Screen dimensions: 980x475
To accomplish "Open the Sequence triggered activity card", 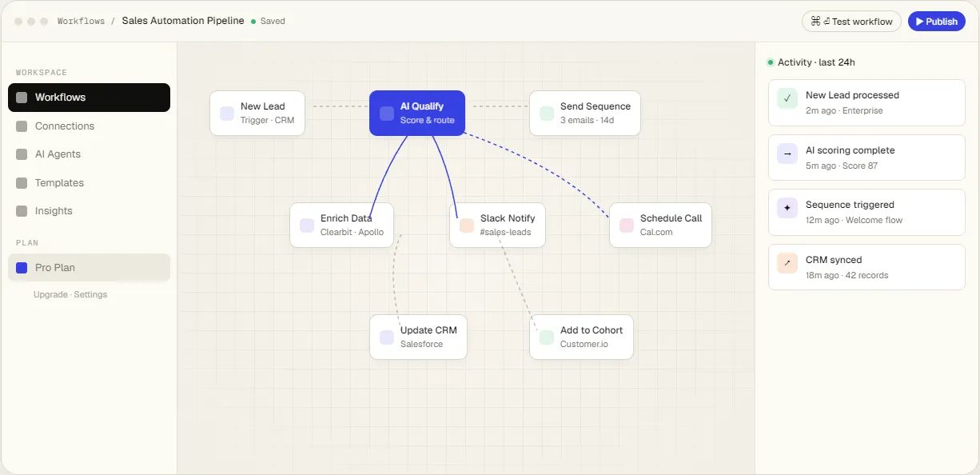I will [x=866, y=212].
